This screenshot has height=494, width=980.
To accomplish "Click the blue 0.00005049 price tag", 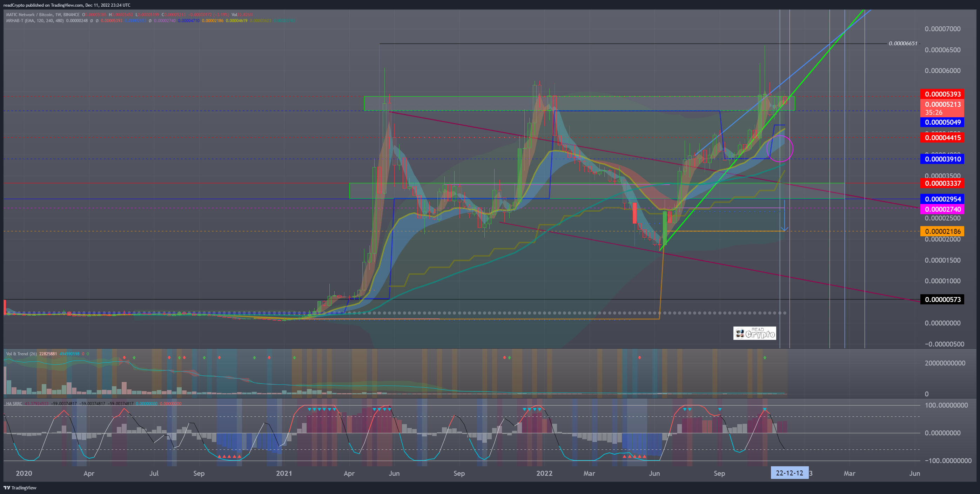I will tap(942, 122).
